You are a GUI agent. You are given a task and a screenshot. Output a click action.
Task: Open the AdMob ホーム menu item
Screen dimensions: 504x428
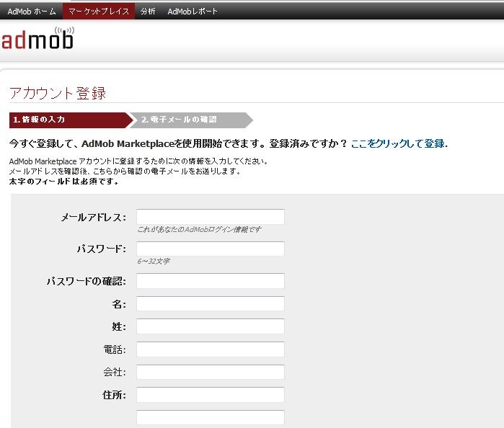click(32, 11)
